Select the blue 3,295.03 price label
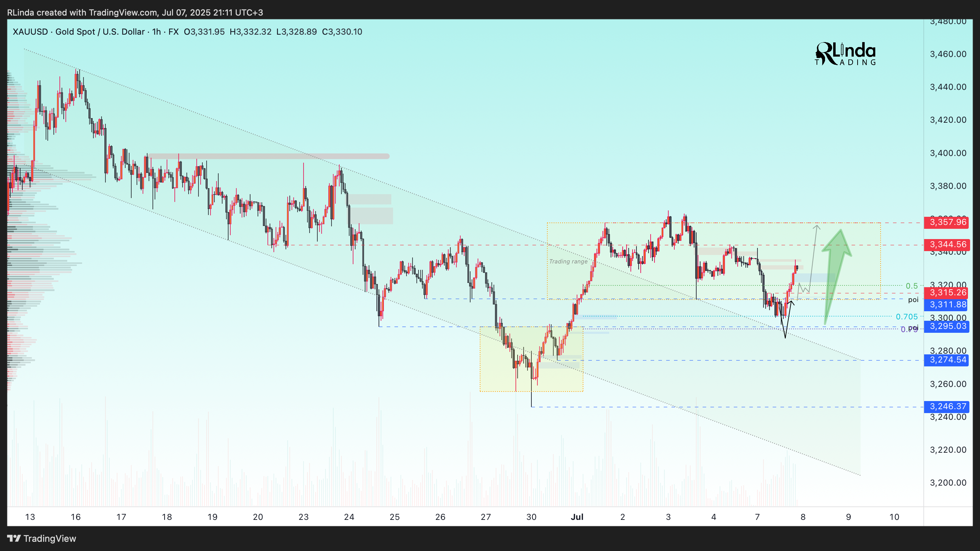Image resolution: width=980 pixels, height=551 pixels. point(947,326)
